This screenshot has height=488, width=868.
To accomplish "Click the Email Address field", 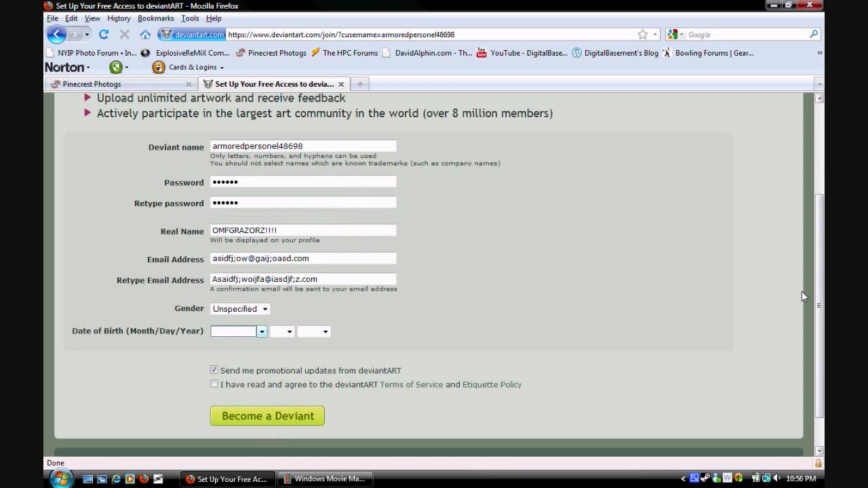I will [303, 258].
